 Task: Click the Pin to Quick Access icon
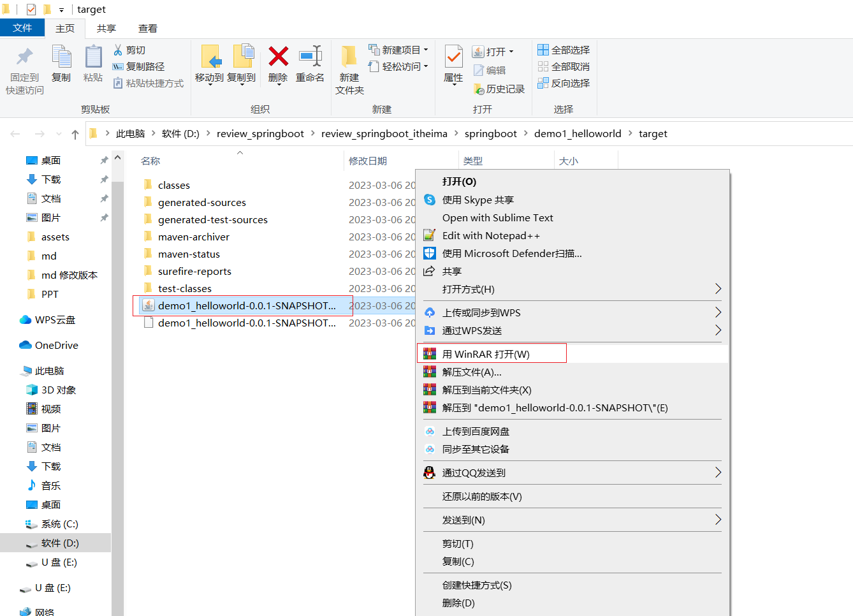25,57
